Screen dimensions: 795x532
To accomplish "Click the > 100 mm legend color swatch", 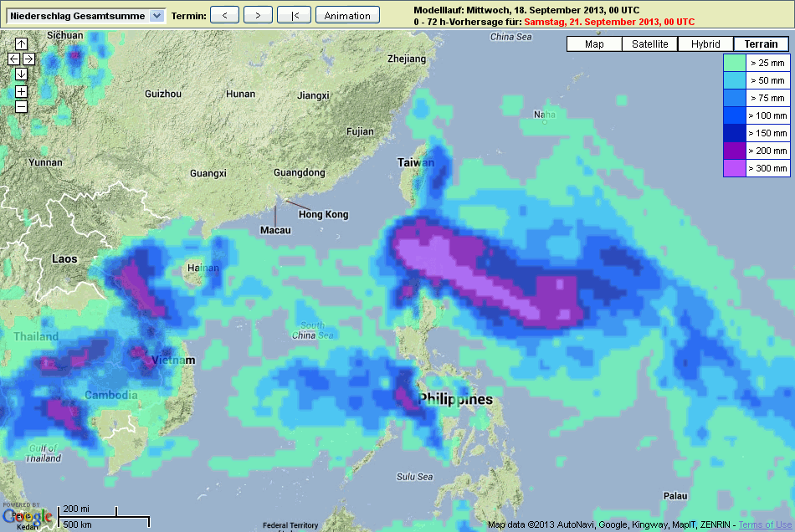I will click(735, 115).
